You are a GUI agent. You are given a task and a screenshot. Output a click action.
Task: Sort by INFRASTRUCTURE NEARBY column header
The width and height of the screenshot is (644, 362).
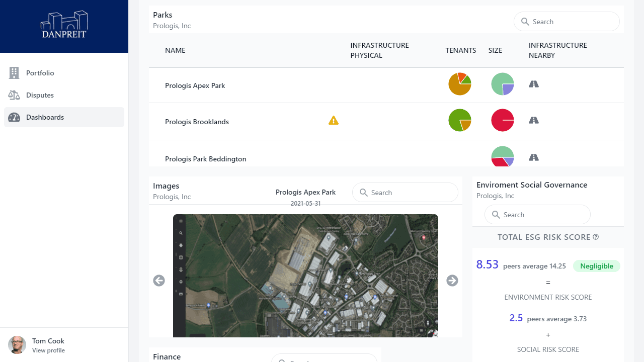[558, 50]
